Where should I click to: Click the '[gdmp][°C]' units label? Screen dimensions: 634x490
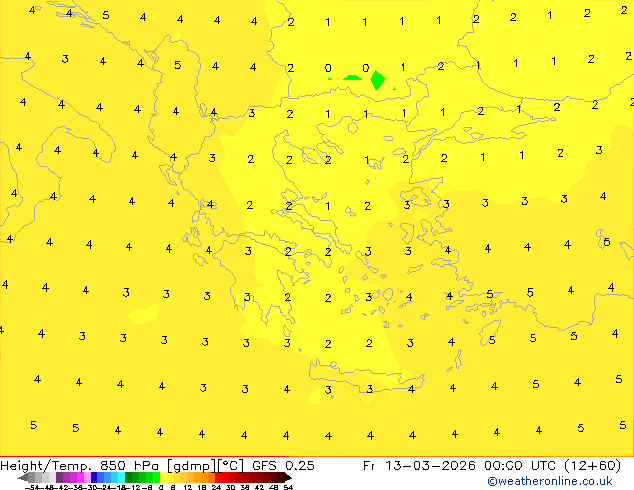coord(205,466)
